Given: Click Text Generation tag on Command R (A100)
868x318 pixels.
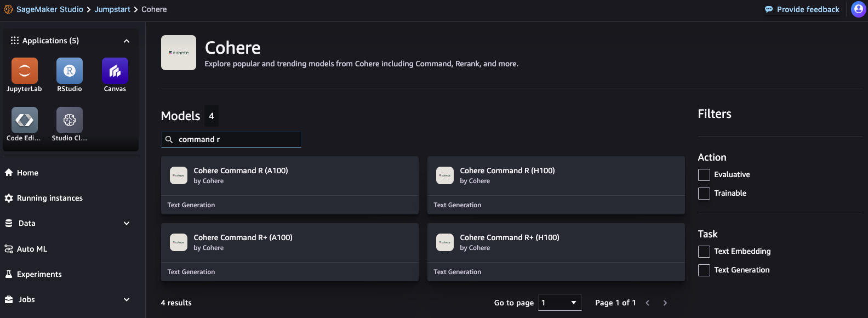Looking at the screenshot, I should 191,205.
